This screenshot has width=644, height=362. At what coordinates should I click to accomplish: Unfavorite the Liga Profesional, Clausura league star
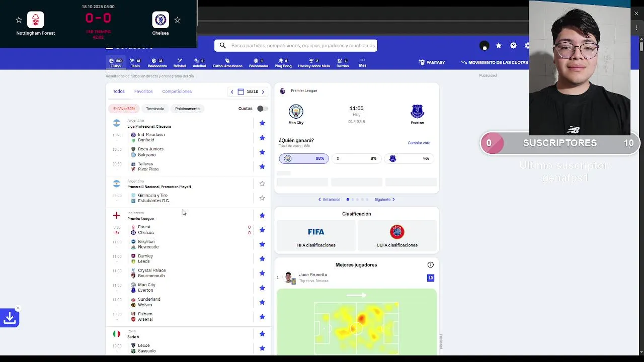pyautogui.click(x=262, y=123)
